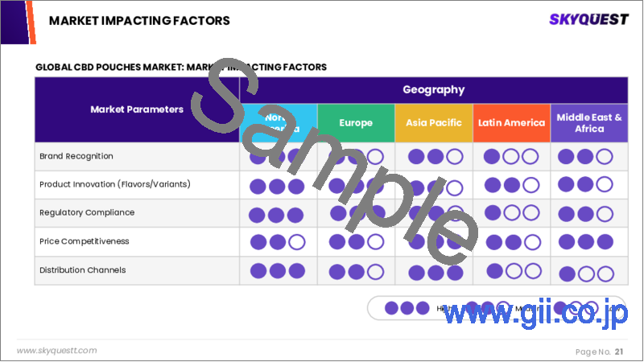Click the Page No. 21 indicator
Image resolution: width=644 pixels, height=362 pixels.
[x=601, y=351]
